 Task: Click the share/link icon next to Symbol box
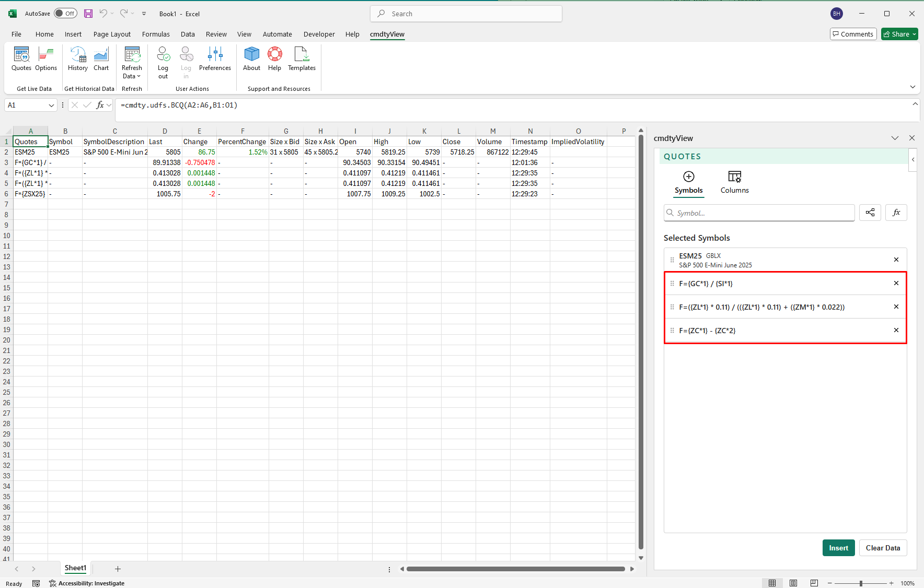(870, 213)
